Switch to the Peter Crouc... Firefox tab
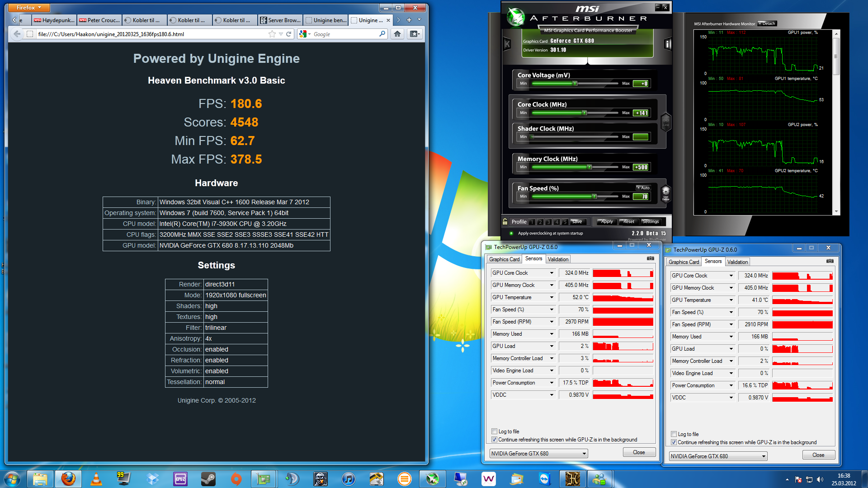868x488 pixels. click(99, 20)
